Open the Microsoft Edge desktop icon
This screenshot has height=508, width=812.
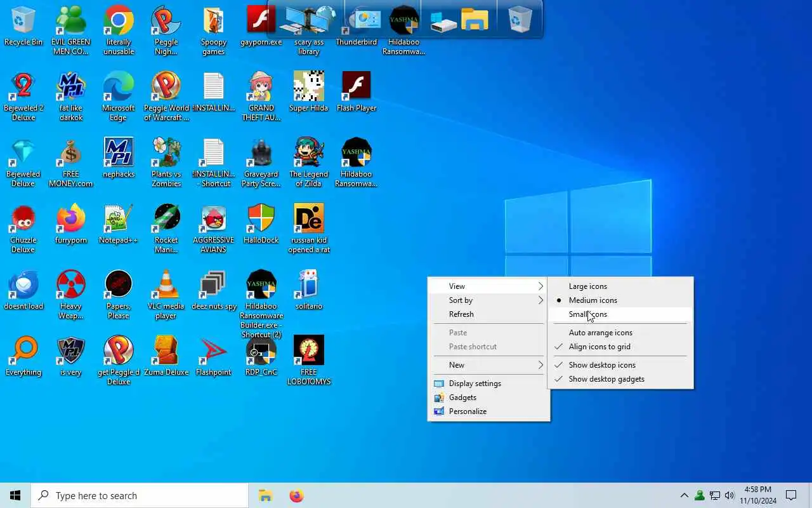click(x=119, y=97)
